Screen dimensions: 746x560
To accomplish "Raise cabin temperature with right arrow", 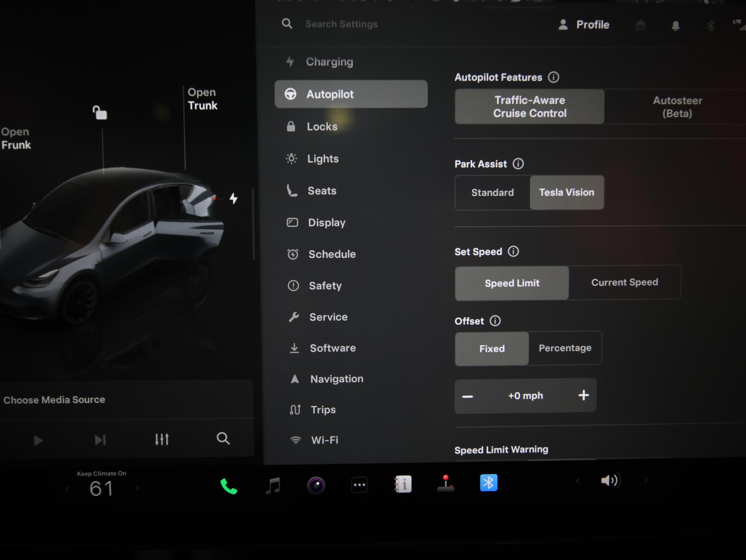I will [137, 488].
